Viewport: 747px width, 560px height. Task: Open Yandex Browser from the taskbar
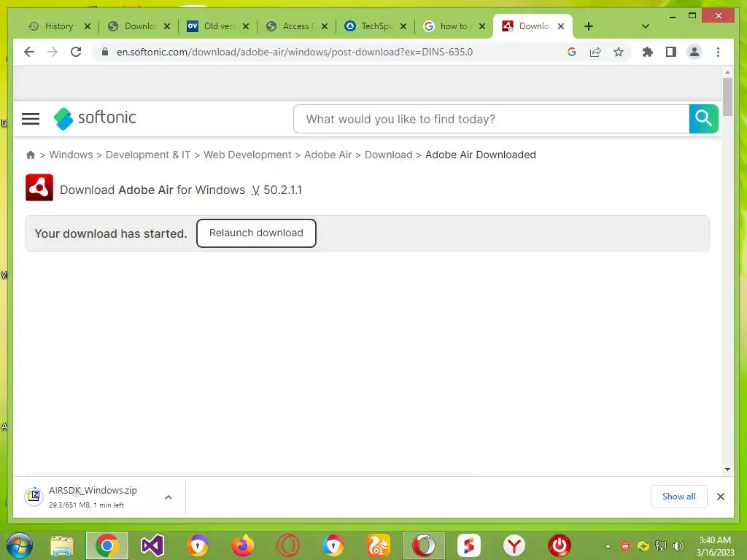tap(514, 545)
